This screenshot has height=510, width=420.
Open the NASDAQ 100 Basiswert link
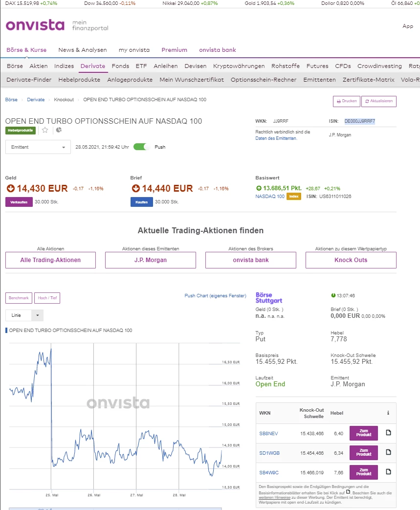click(x=270, y=197)
